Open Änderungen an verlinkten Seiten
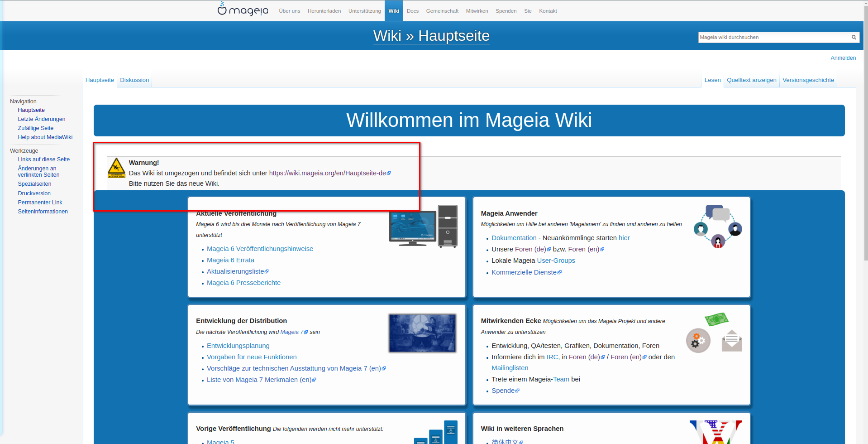 click(38, 172)
